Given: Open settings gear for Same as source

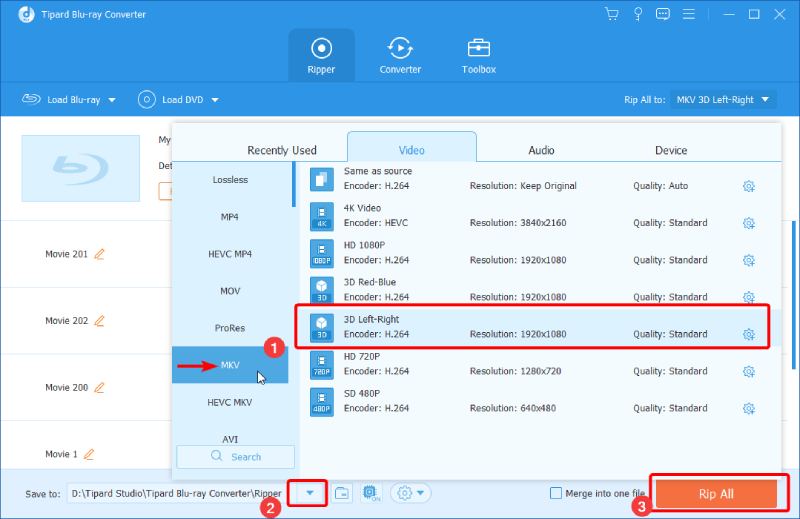Looking at the screenshot, I should click(x=748, y=186).
